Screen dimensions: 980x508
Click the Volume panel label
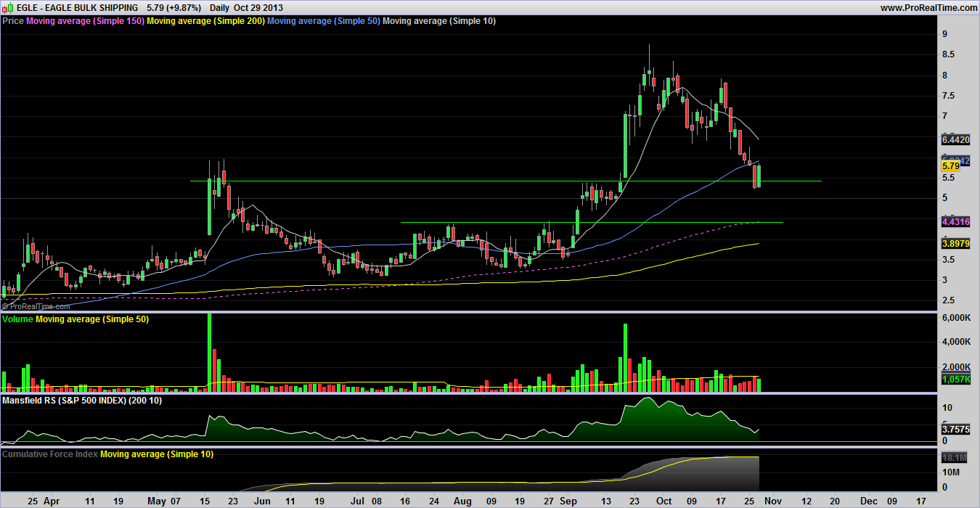coord(18,319)
